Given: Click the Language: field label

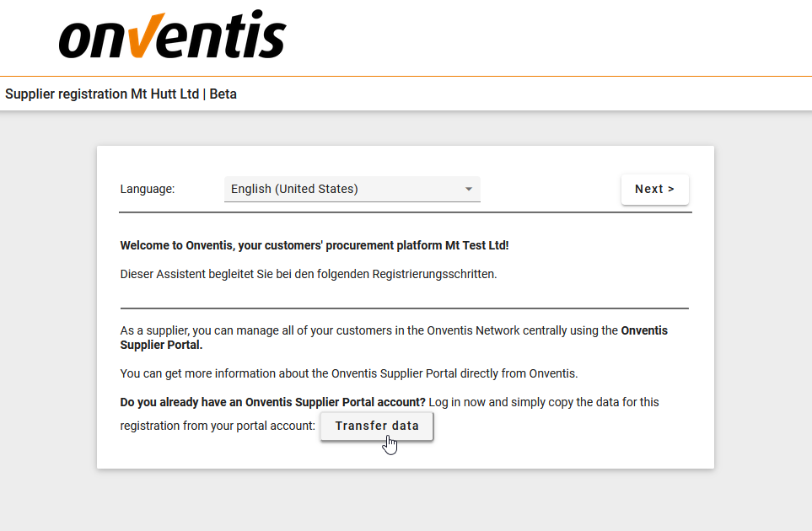Looking at the screenshot, I should point(147,189).
